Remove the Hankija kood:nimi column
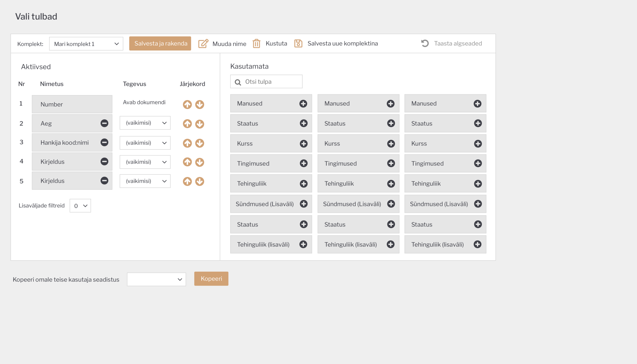 (x=104, y=142)
